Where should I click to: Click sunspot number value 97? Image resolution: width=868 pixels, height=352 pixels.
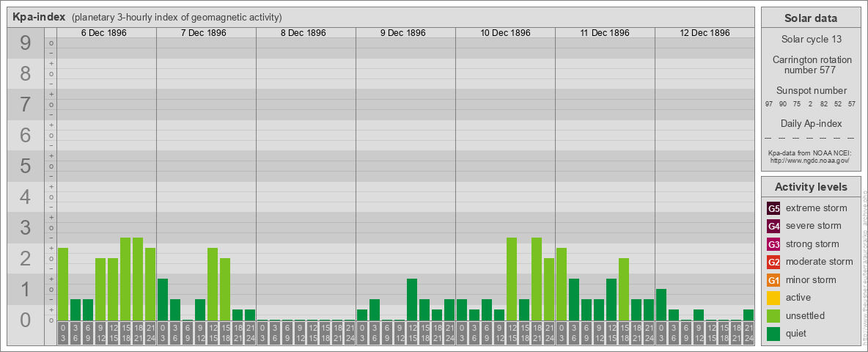pos(769,104)
